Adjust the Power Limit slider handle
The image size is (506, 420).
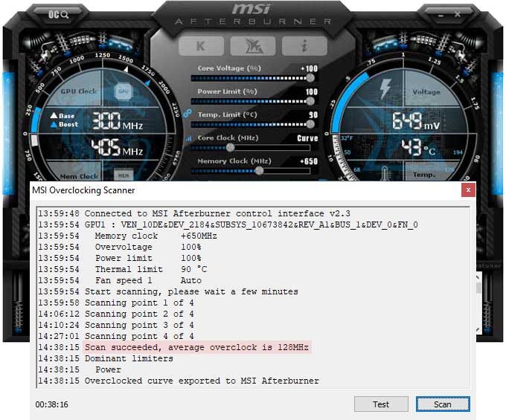310,101
